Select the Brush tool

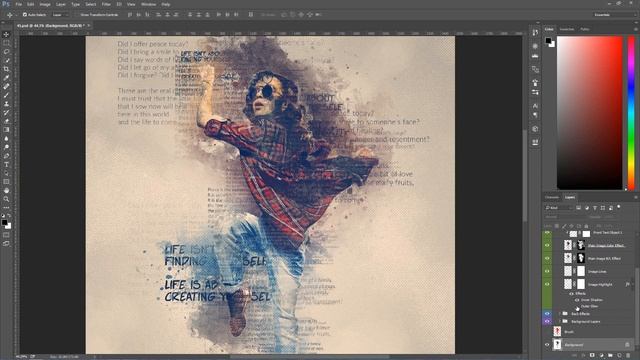[6, 95]
